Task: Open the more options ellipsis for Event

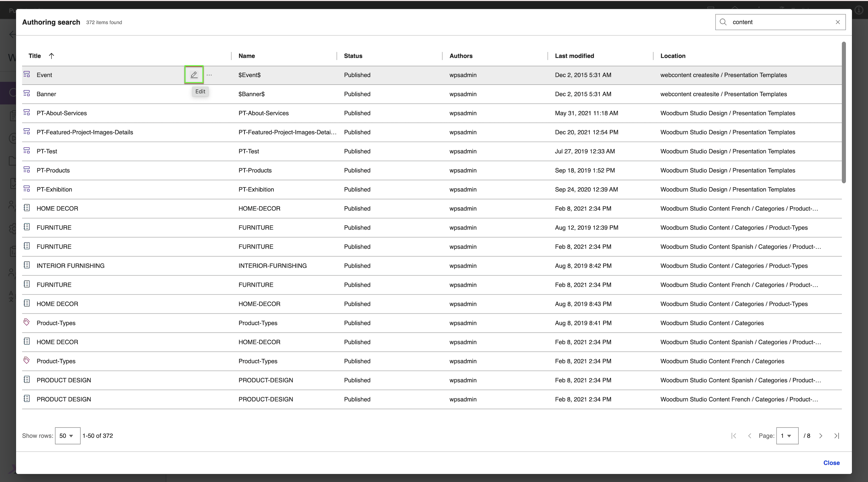Action: pos(209,75)
